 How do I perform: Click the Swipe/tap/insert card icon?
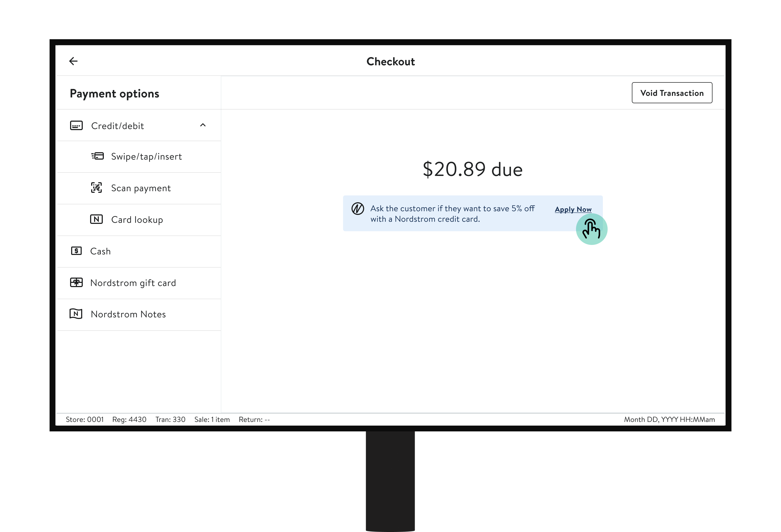click(x=97, y=156)
